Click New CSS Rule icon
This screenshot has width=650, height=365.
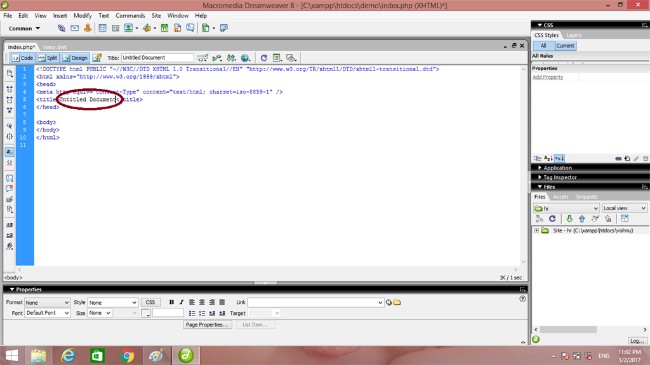(627, 158)
